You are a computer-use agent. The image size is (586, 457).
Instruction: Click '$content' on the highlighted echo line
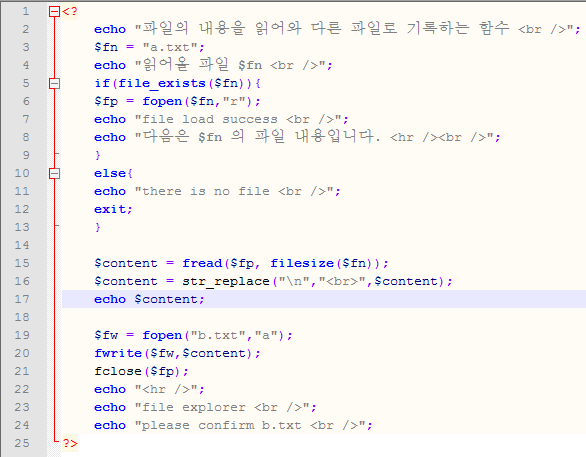click(x=166, y=299)
